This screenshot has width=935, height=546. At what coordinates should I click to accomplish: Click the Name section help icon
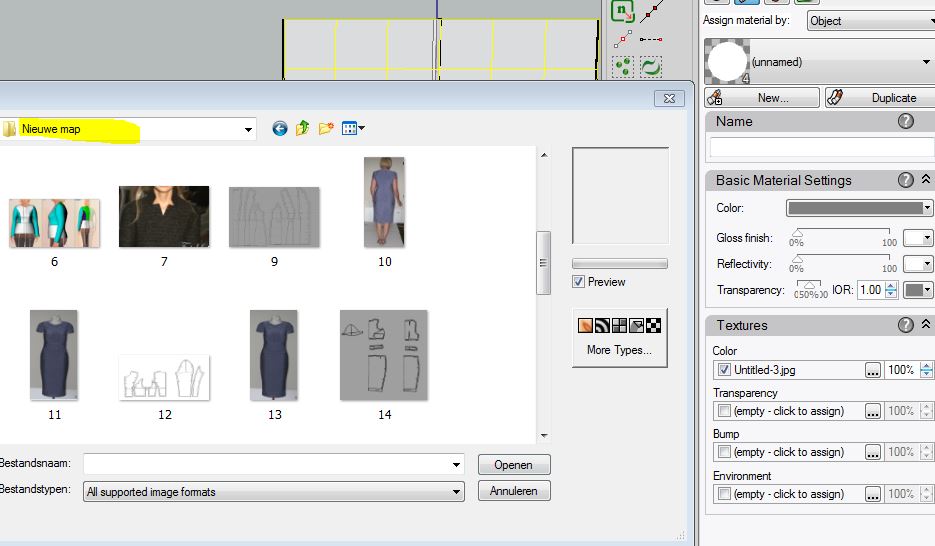click(906, 121)
